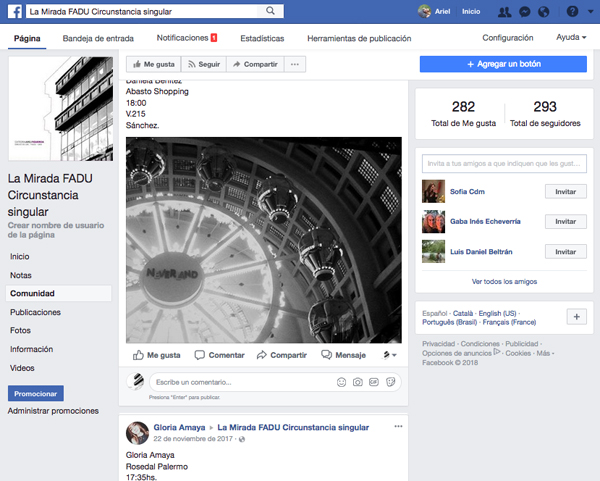Image resolution: width=600 pixels, height=481 pixels.
Task: Open the page more-options ellipsis button
Action: (x=295, y=64)
